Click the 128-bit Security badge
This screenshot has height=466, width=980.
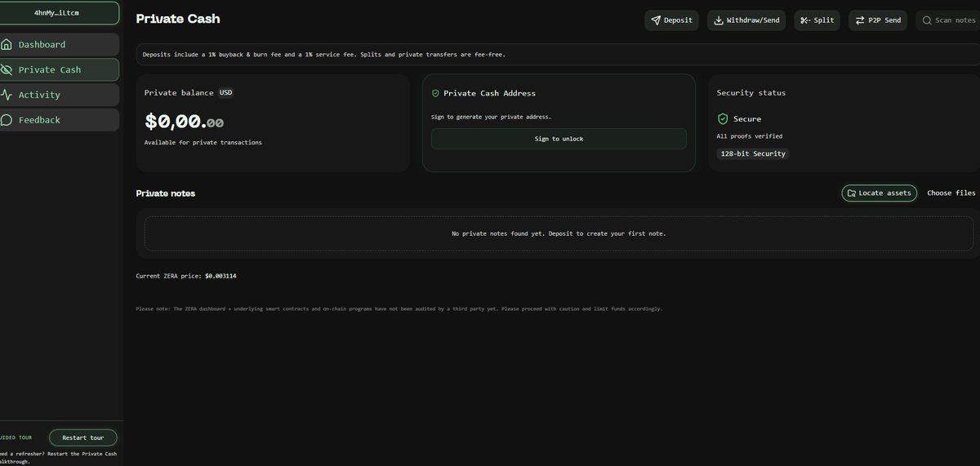(x=753, y=153)
